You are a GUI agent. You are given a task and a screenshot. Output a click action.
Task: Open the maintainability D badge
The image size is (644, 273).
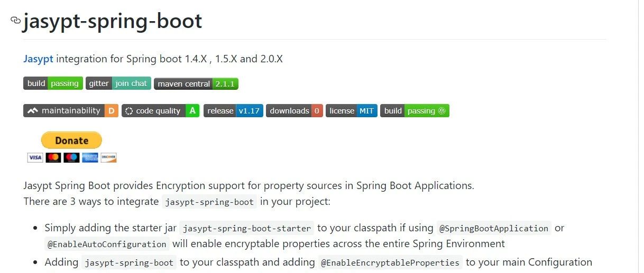click(x=71, y=111)
